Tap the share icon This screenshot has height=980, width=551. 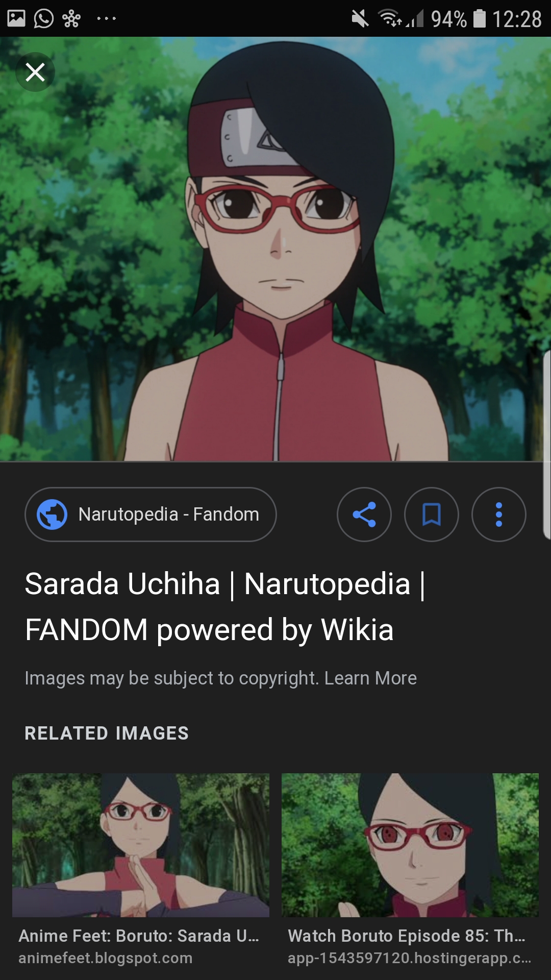point(364,514)
